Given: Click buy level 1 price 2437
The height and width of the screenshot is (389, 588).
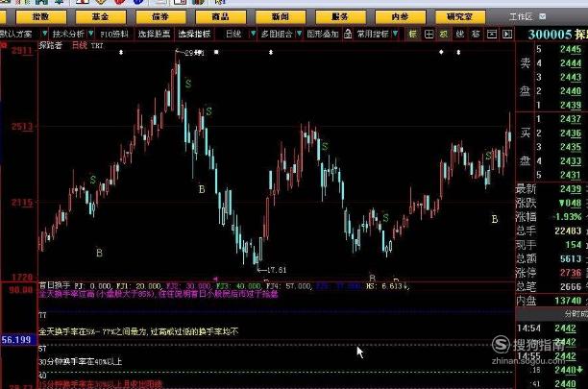Looking at the screenshot, I should [x=571, y=119].
